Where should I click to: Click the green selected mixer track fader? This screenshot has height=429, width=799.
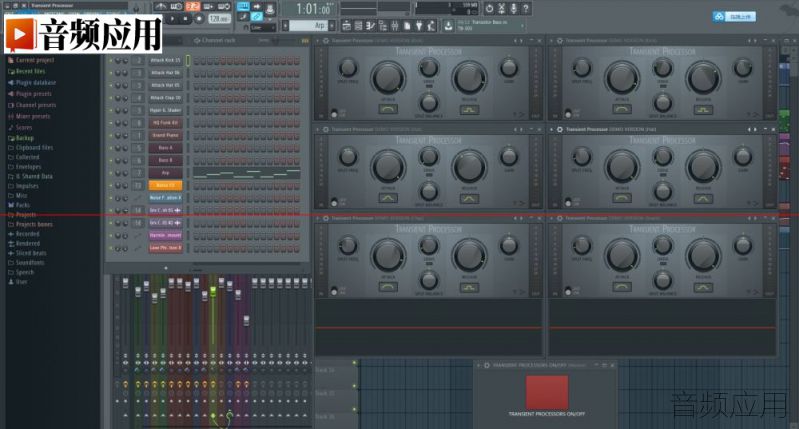[213, 291]
